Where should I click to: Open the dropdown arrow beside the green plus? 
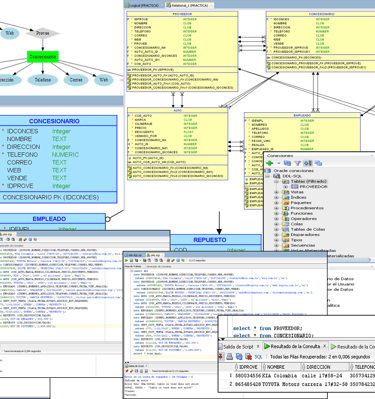279,163
